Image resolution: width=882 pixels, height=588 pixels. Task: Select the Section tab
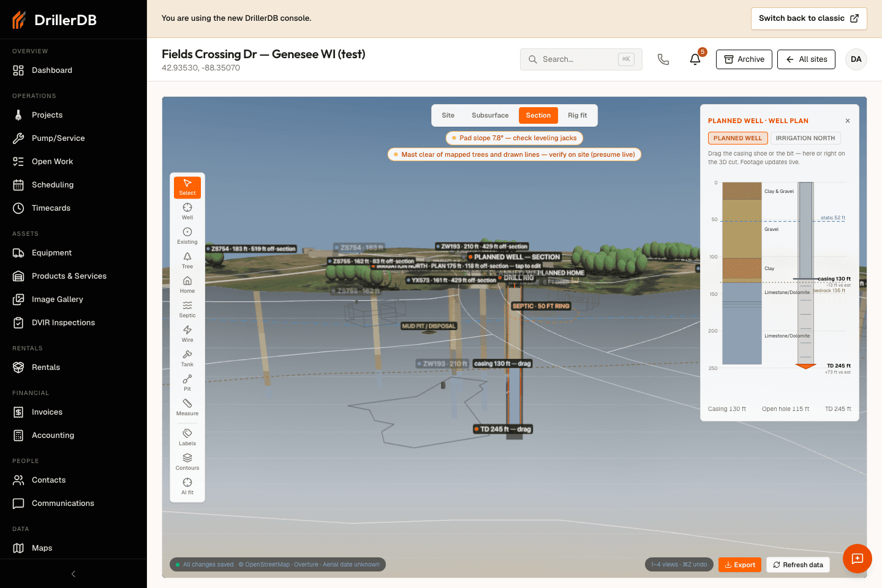pyautogui.click(x=538, y=115)
